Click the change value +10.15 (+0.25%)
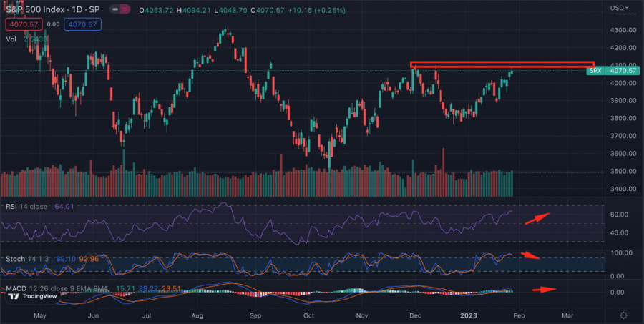 pos(317,10)
